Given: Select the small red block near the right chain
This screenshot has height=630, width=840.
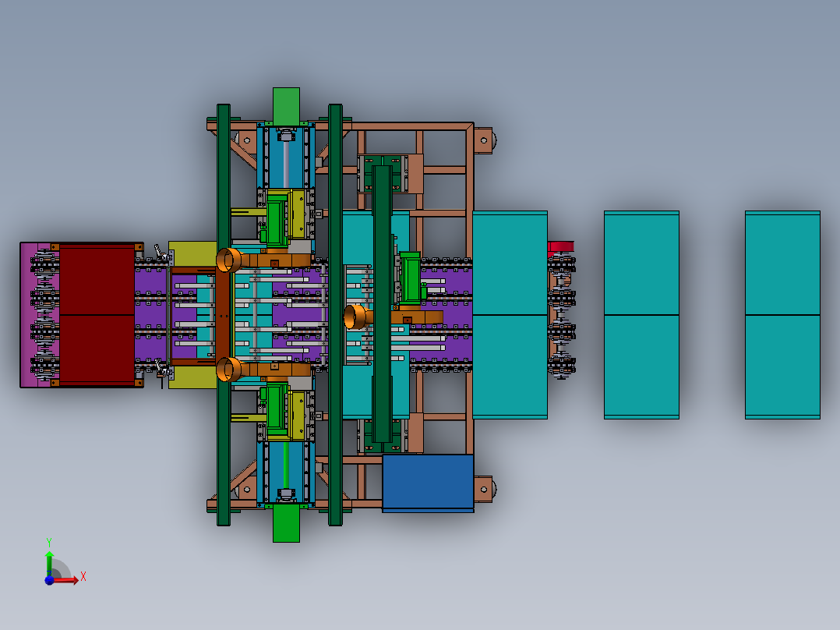Looking at the screenshot, I should tap(560, 246).
